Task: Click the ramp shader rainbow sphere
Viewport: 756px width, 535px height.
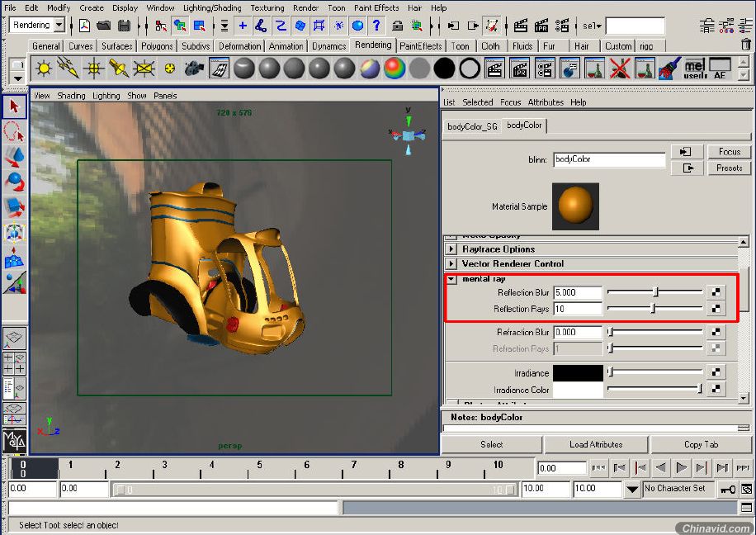Action: pos(395,68)
